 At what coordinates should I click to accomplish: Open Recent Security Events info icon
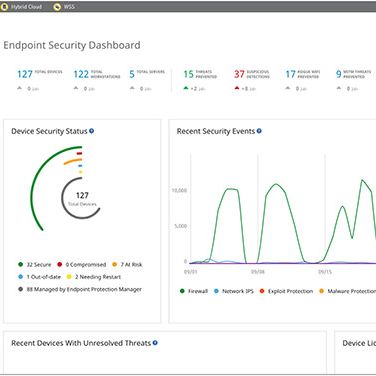coord(259,131)
